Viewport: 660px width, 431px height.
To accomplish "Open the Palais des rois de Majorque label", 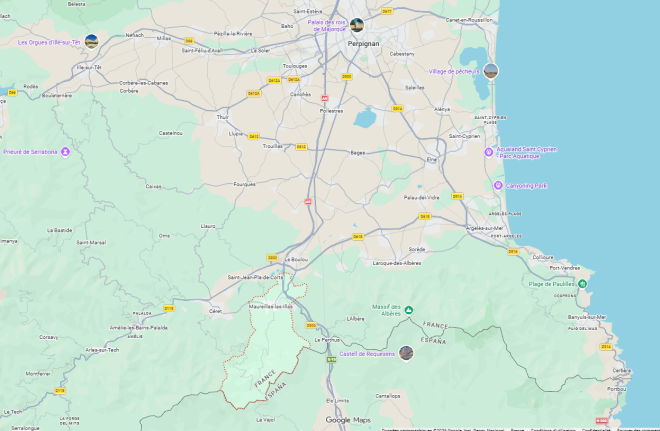I will tap(327, 26).
